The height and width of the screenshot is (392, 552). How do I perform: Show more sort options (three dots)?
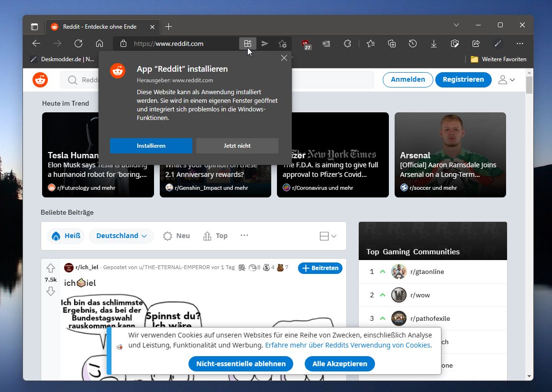tap(244, 235)
